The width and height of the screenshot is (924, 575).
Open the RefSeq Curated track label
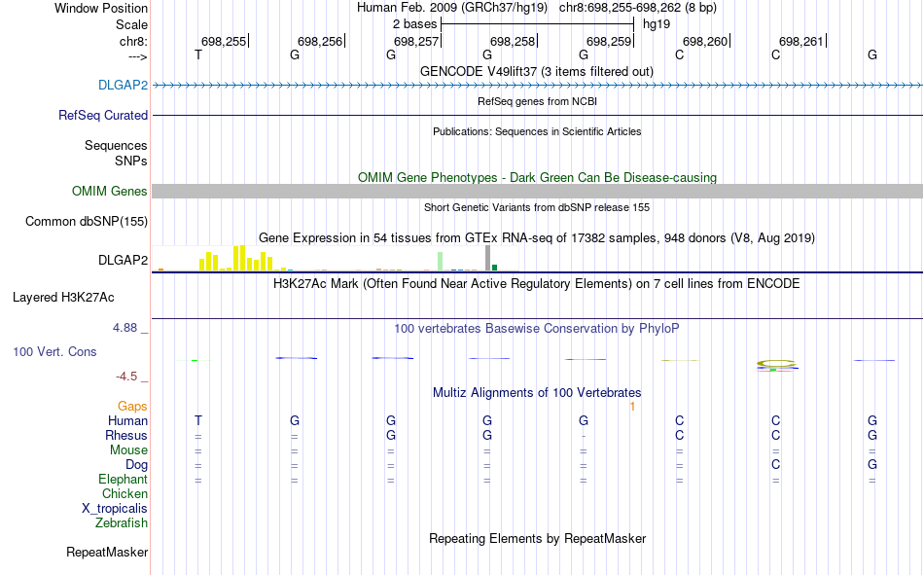[x=102, y=115]
